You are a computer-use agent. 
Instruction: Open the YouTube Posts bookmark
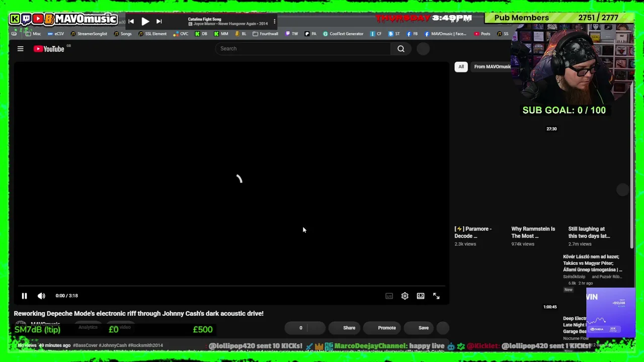coord(482,34)
